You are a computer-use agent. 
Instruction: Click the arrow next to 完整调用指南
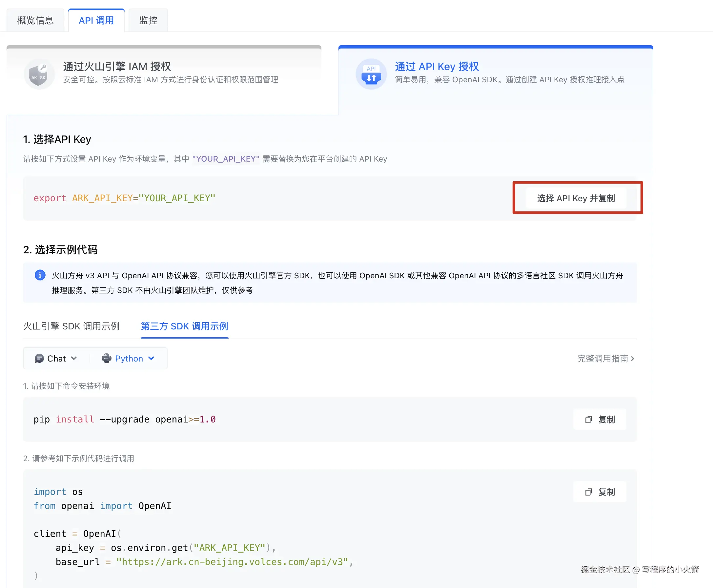tap(633, 358)
